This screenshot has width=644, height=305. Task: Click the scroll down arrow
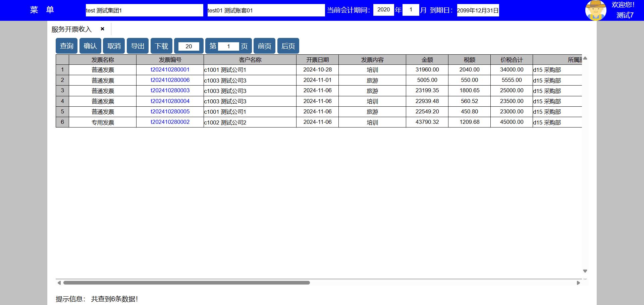pos(585,271)
